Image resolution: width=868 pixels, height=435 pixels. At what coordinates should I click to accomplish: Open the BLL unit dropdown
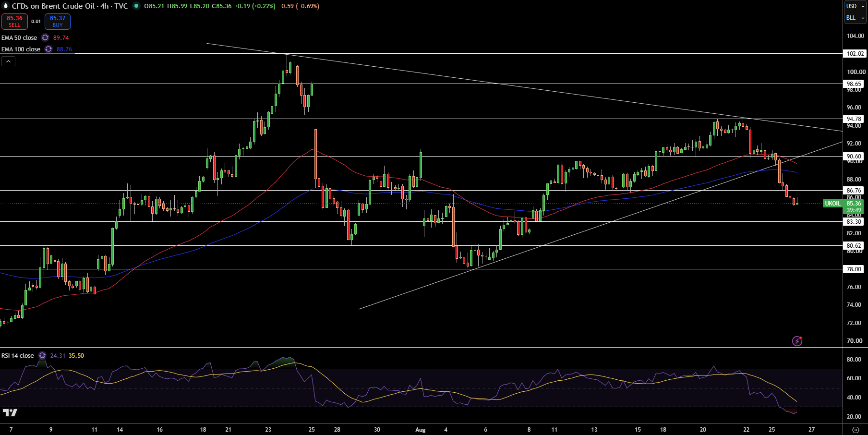[x=856, y=18]
